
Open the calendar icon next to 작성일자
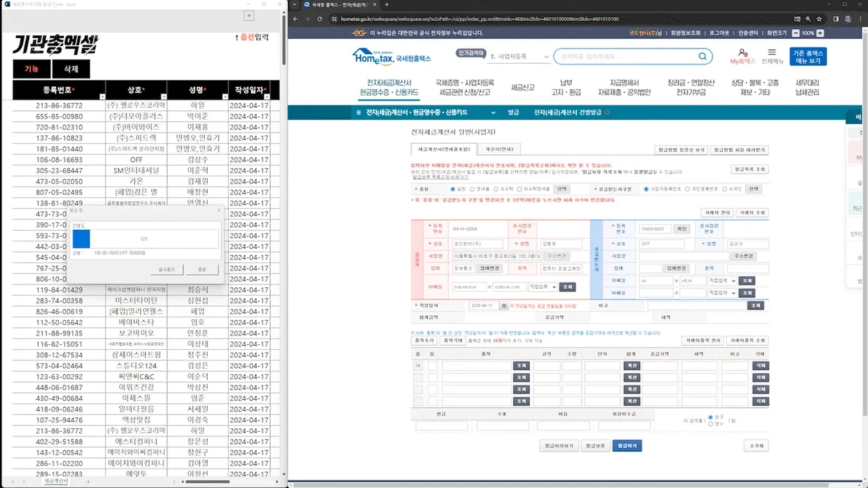click(x=505, y=305)
